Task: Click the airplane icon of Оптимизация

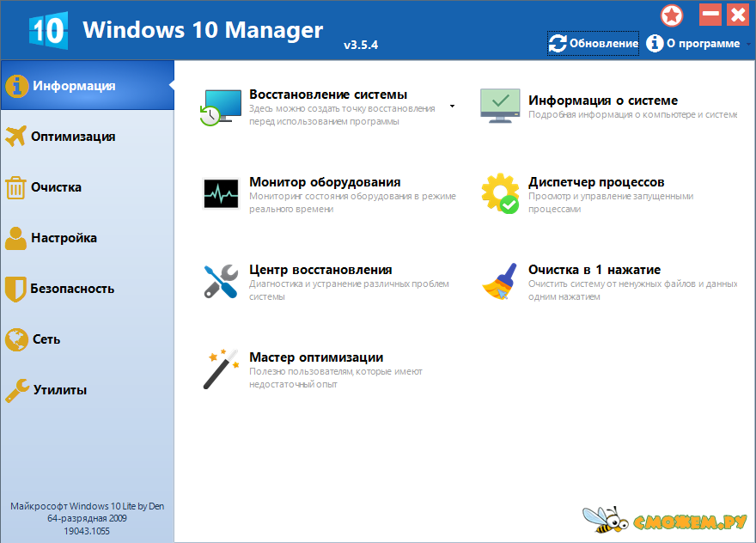Action: click(16, 136)
